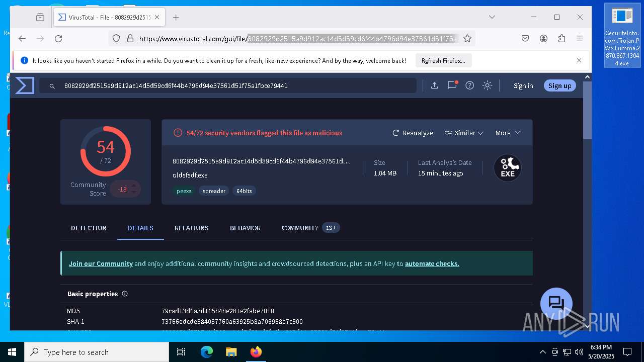The width and height of the screenshot is (644, 362).
Task: Open the notifications chat icon
Action: (452, 85)
